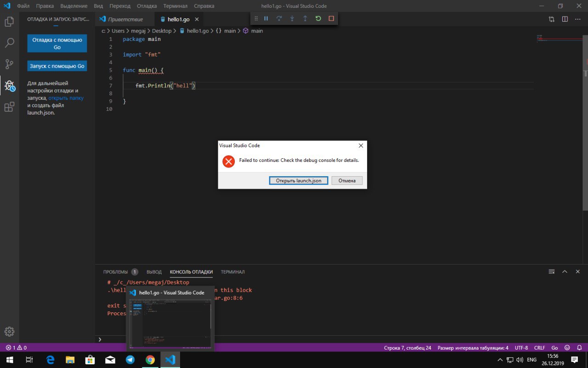Viewport: 588px width, 368px height.
Task: Click Запуск с помощью Go button
Action: pyautogui.click(x=57, y=66)
